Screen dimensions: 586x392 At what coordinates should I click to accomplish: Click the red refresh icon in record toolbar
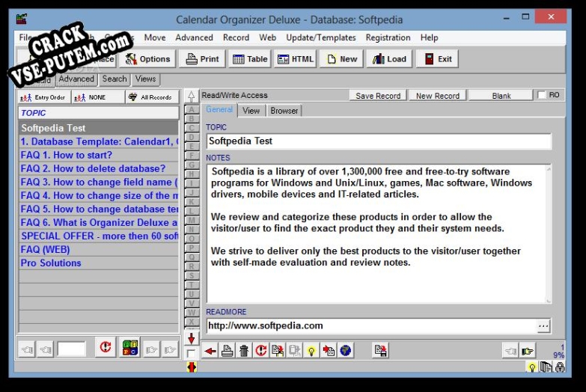pos(260,351)
